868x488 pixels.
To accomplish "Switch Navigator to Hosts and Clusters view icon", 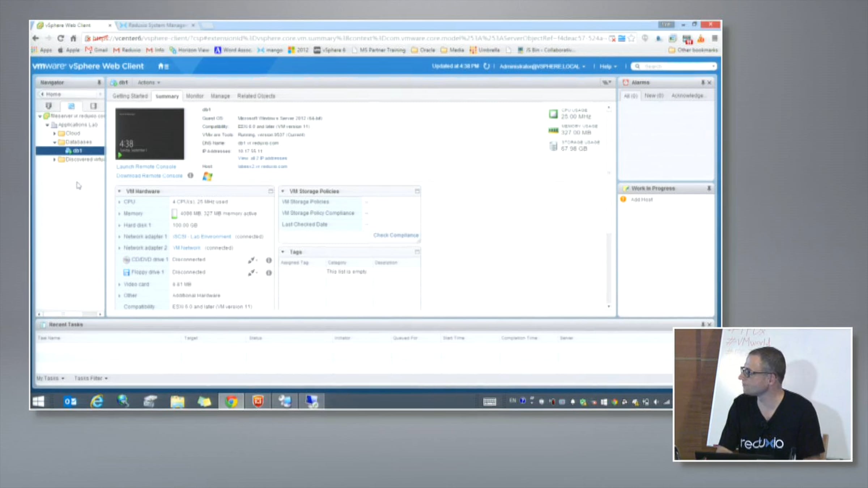I will coord(49,106).
